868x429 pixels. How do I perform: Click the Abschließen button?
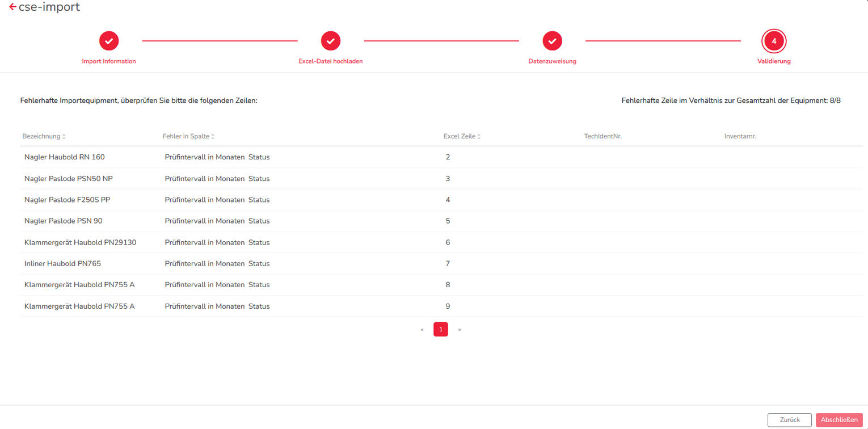[839, 420]
